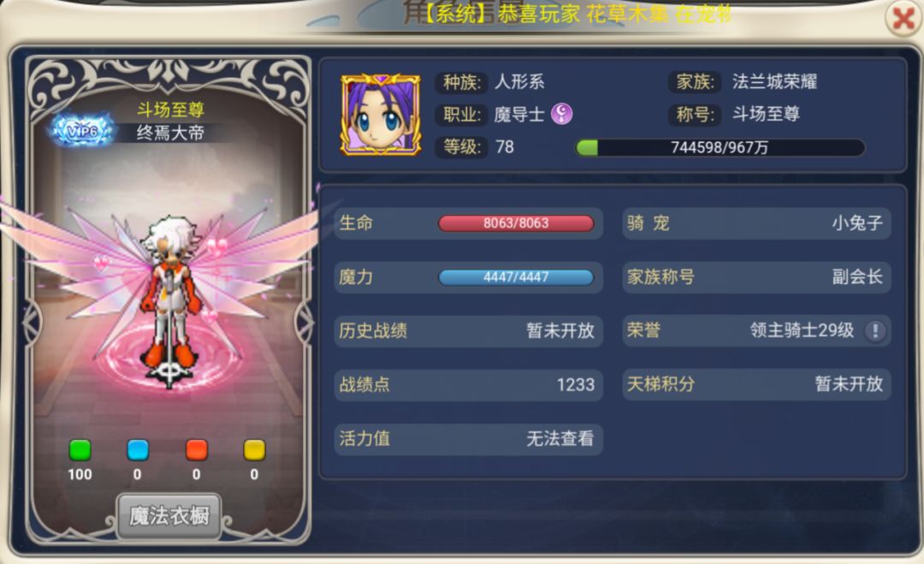This screenshot has height=564, width=924.
Task: Tap the honor info exclamation icon
Action: (875, 330)
